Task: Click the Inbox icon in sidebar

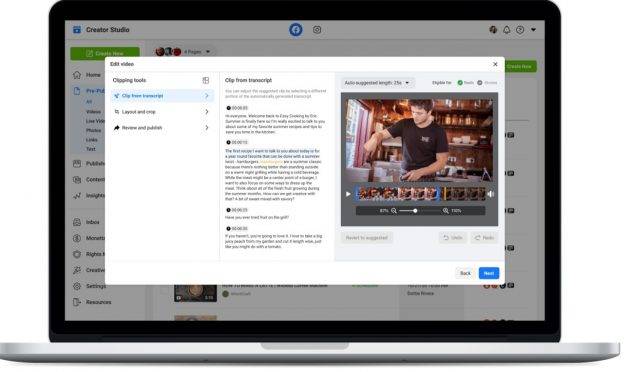Action: point(77,222)
